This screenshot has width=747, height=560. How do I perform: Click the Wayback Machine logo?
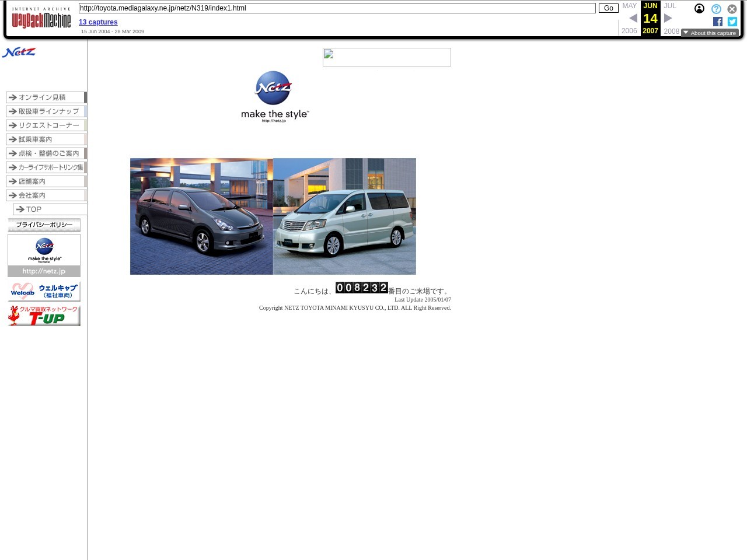point(41,18)
